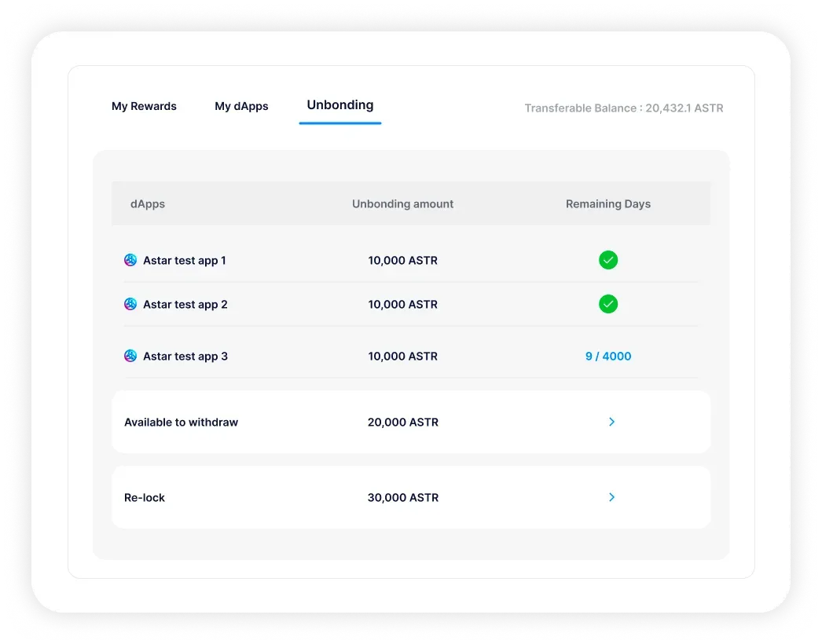Click the Astar test app 3 logo icon

coord(130,356)
